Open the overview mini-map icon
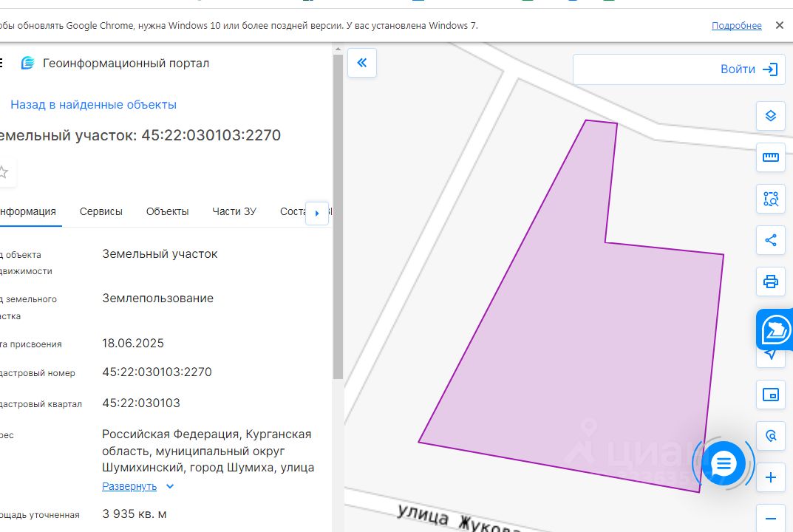793x532 pixels. (770, 395)
